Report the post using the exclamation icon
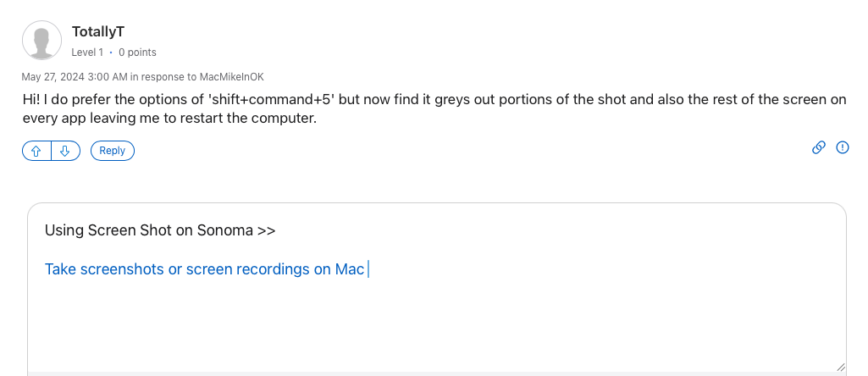The image size is (868, 376). pyautogui.click(x=842, y=147)
